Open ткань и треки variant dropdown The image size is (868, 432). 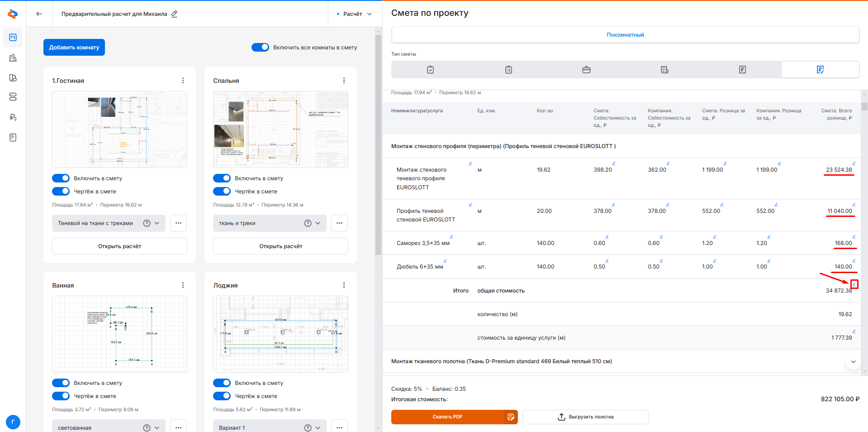pyautogui.click(x=270, y=223)
